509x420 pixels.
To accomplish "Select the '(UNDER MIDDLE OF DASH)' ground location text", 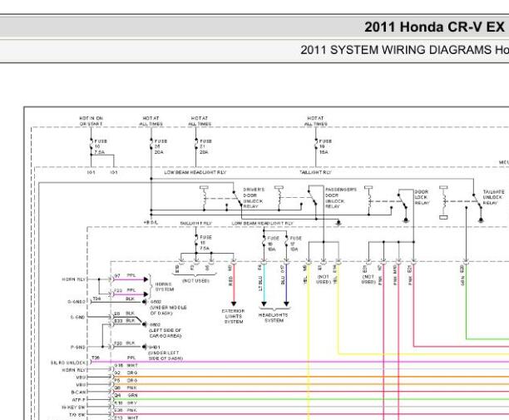I will [x=168, y=310].
